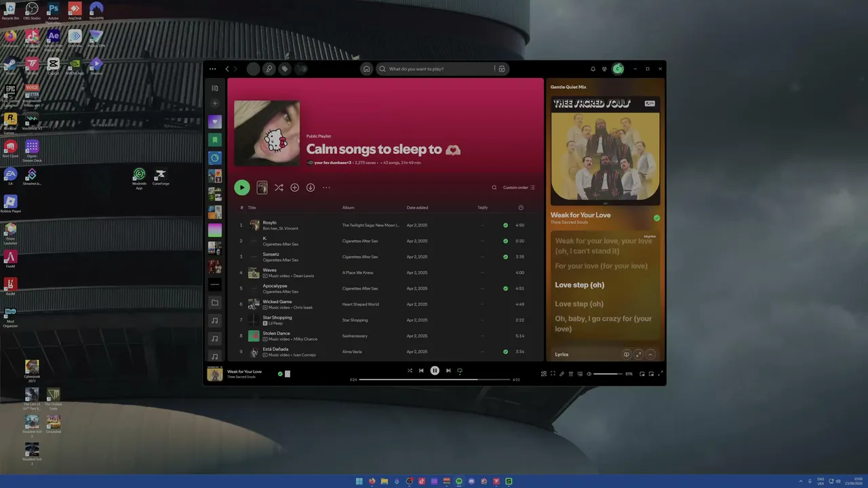Adjust the volume slider
The height and width of the screenshot is (488, 868).
click(608, 373)
